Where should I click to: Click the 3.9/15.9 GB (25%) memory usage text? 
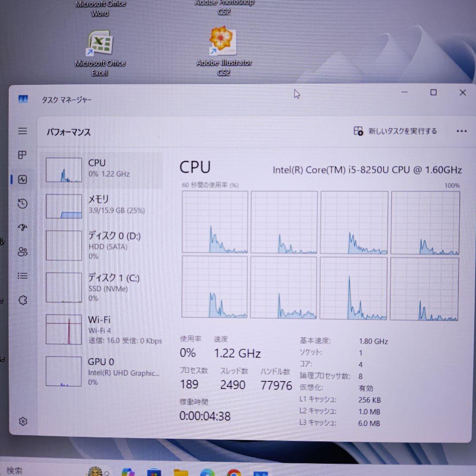[x=116, y=210]
